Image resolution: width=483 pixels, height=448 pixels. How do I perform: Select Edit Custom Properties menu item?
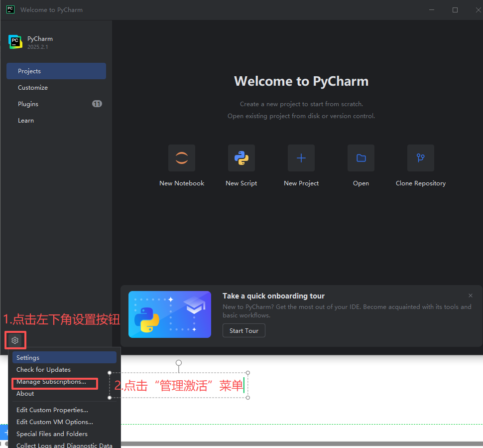tap(52, 410)
